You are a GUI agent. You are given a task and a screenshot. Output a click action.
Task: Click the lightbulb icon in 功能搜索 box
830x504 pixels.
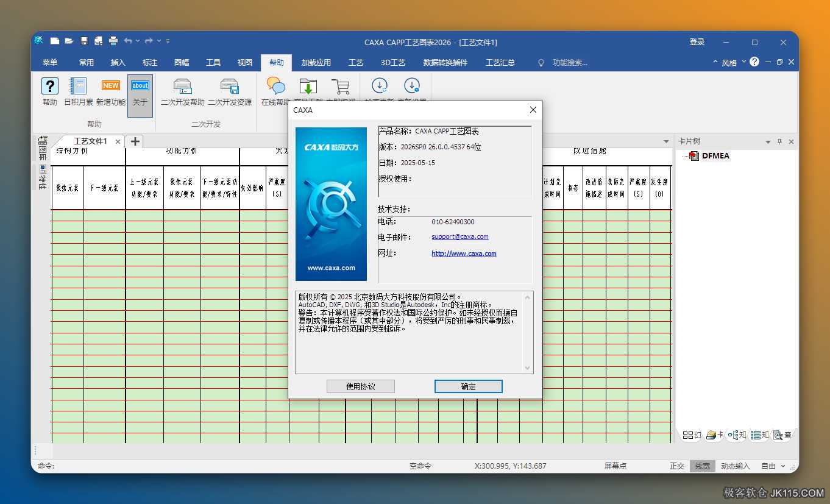click(541, 63)
